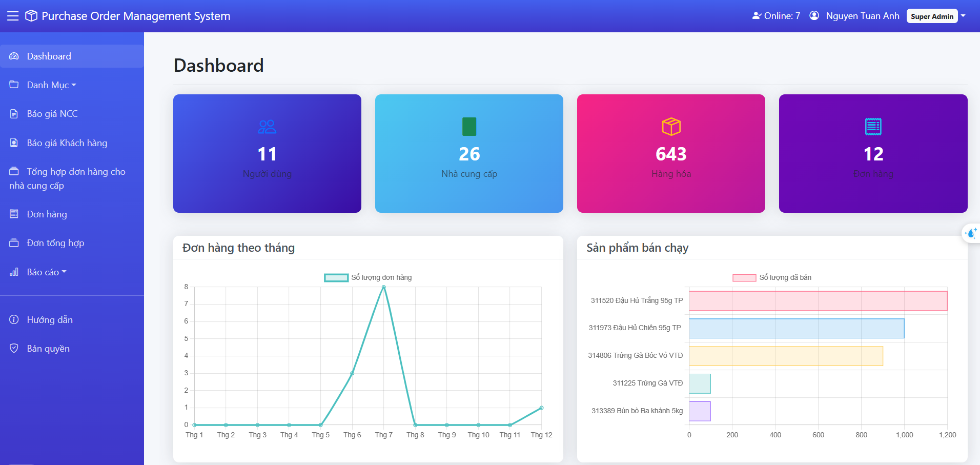Click the green icon on Nhà cung cấp card

[469, 127]
